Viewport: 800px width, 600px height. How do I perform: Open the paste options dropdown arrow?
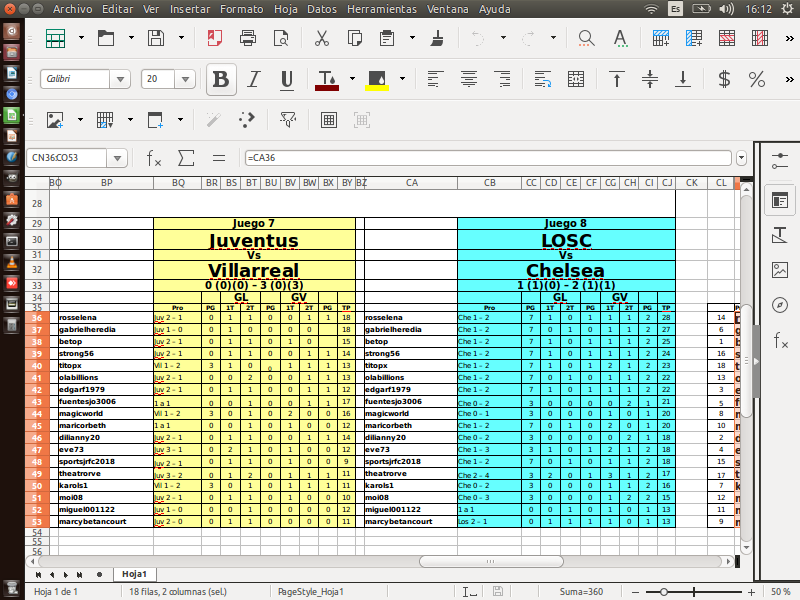tap(412, 37)
